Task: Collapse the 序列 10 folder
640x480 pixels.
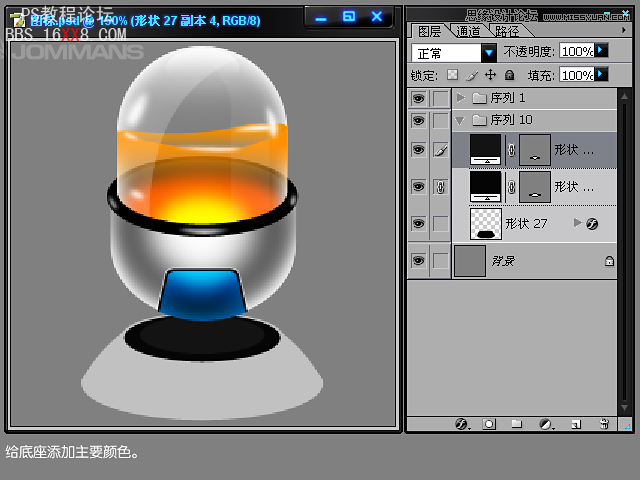Action: pyautogui.click(x=460, y=120)
